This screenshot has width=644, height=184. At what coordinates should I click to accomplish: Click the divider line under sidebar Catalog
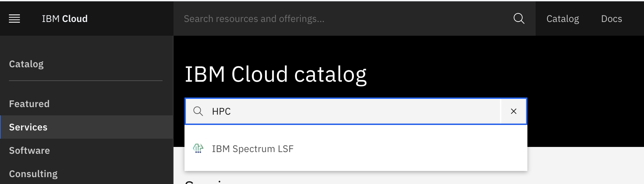click(x=86, y=81)
